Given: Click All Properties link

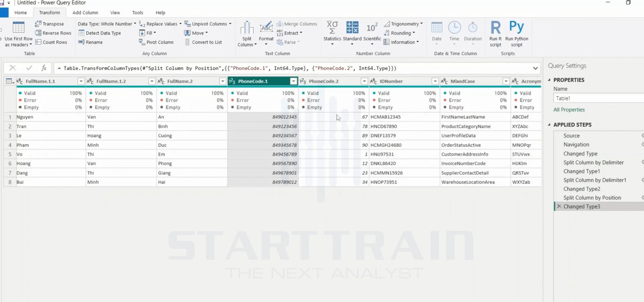Looking at the screenshot, I should pos(569,110).
